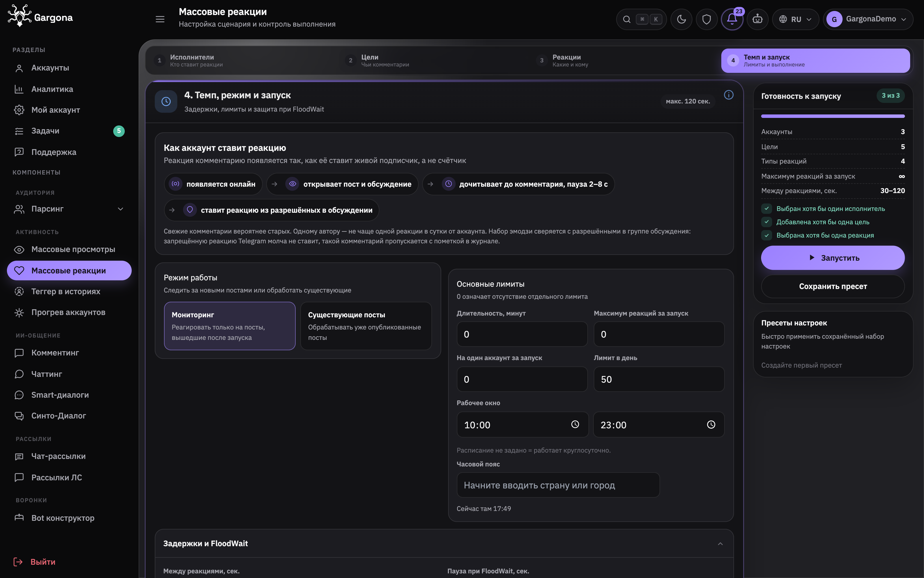
Task: Click the Длительность, минут input
Action: [522, 334]
